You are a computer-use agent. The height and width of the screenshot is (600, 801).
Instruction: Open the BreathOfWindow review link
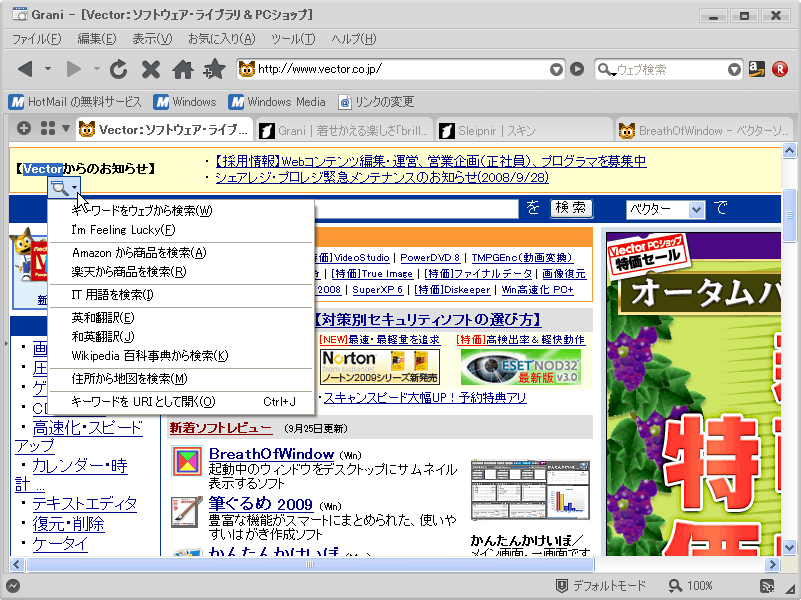click(x=271, y=453)
